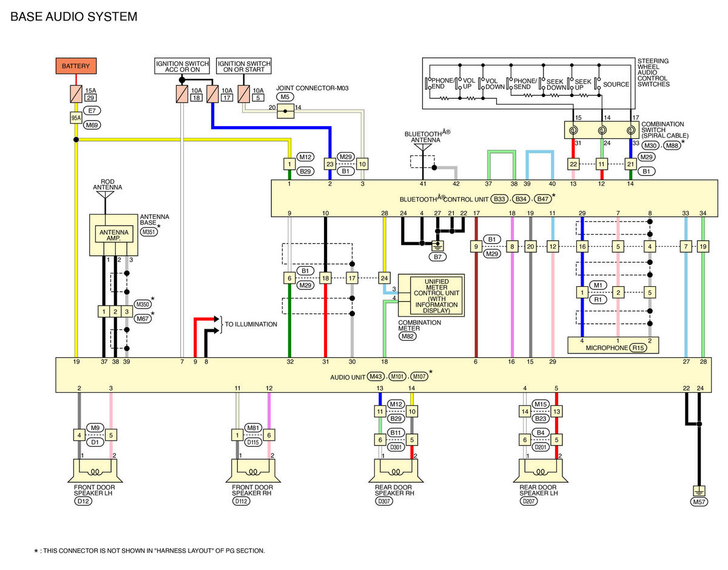Select the M30 connector label

coord(652,145)
